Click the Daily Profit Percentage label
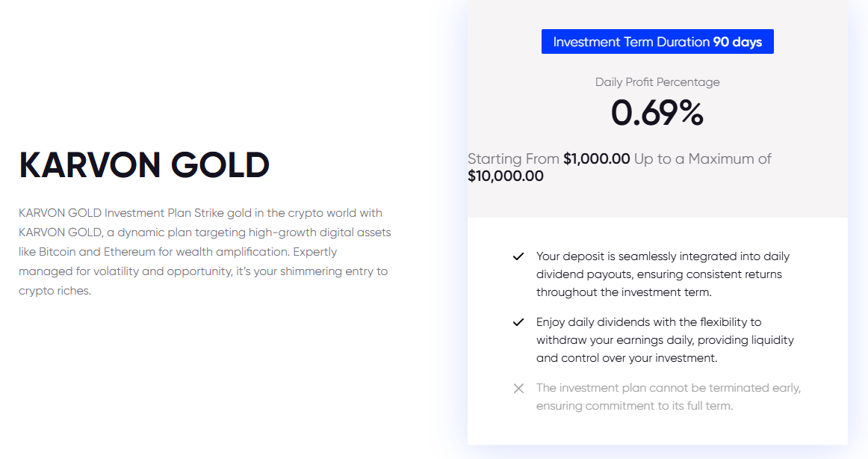The width and height of the screenshot is (868, 459). tap(657, 82)
